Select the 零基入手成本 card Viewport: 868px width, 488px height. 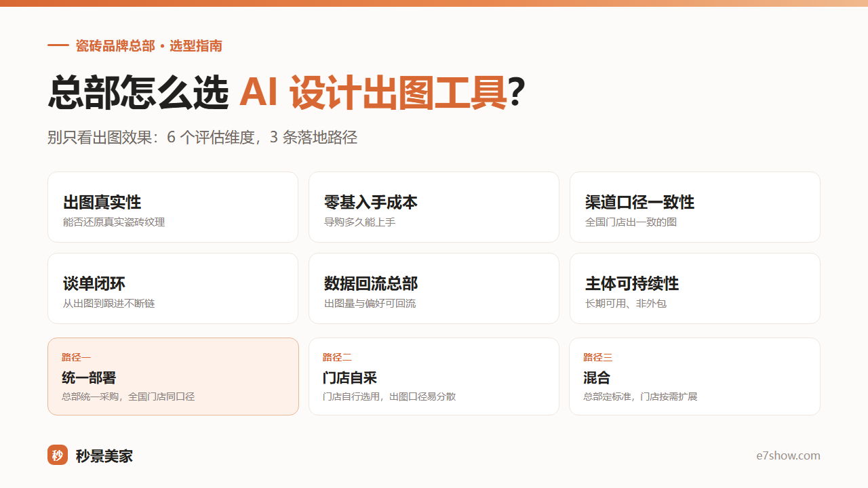(434, 207)
